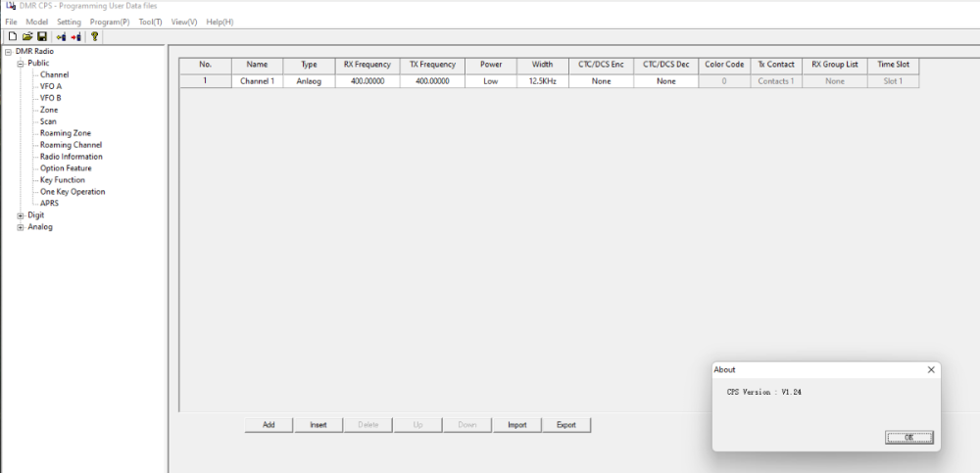Click the read-from-radio toolbar icon
The width and height of the screenshot is (980, 473).
(61, 36)
